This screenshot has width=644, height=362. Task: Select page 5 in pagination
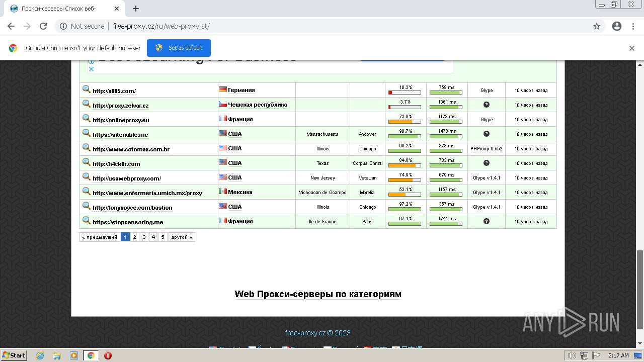click(163, 237)
